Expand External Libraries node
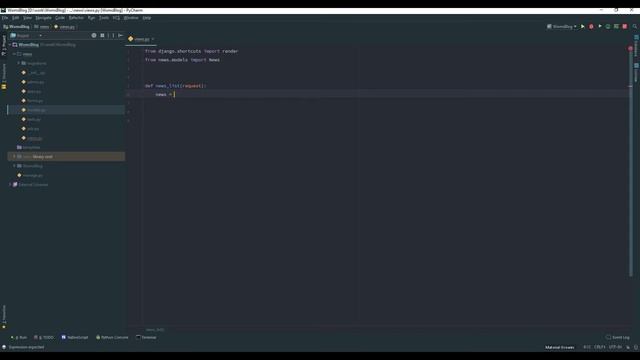Image resolution: width=640 pixels, height=360 pixels. tap(10, 185)
